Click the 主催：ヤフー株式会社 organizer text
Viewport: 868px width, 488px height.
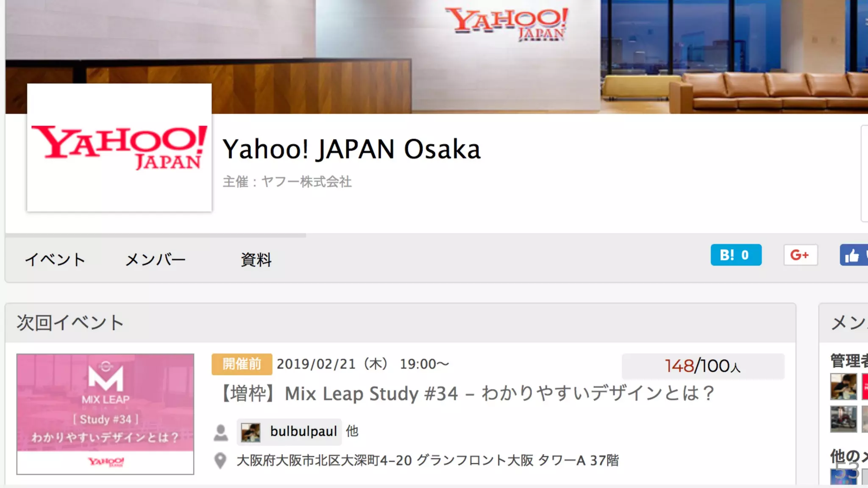287,182
